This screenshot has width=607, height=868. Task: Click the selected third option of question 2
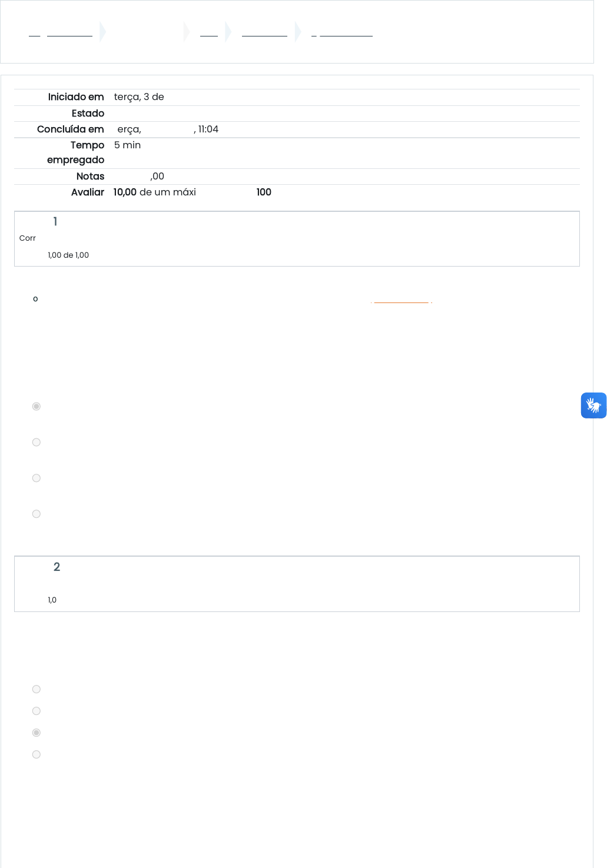[37, 733]
